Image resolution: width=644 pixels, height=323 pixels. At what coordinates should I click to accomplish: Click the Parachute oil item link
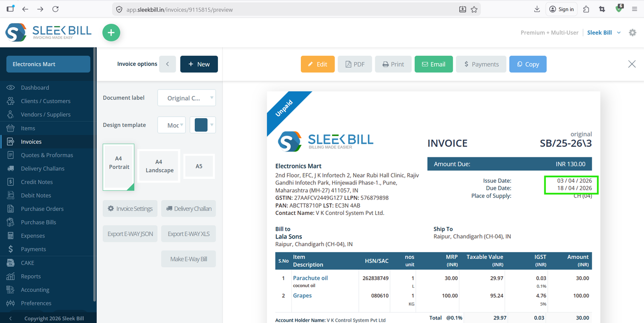[310, 278]
